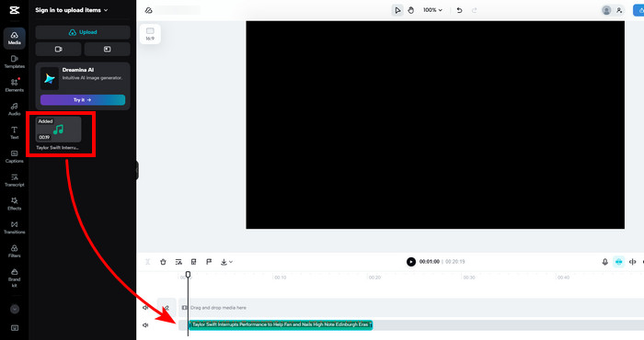Click the invite collaborators icon
Viewport: 644px width, 340px height.
point(619,10)
